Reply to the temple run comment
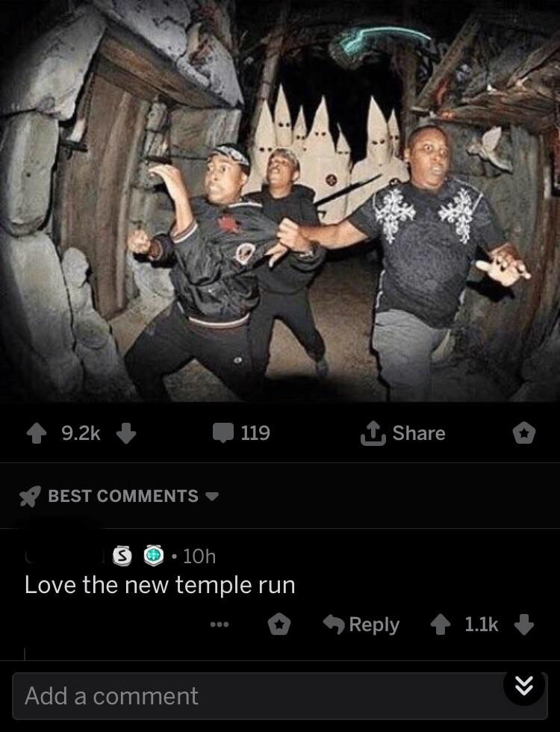Screen dimensions: 560x732 pyautogui.click(x=361, y=624)
